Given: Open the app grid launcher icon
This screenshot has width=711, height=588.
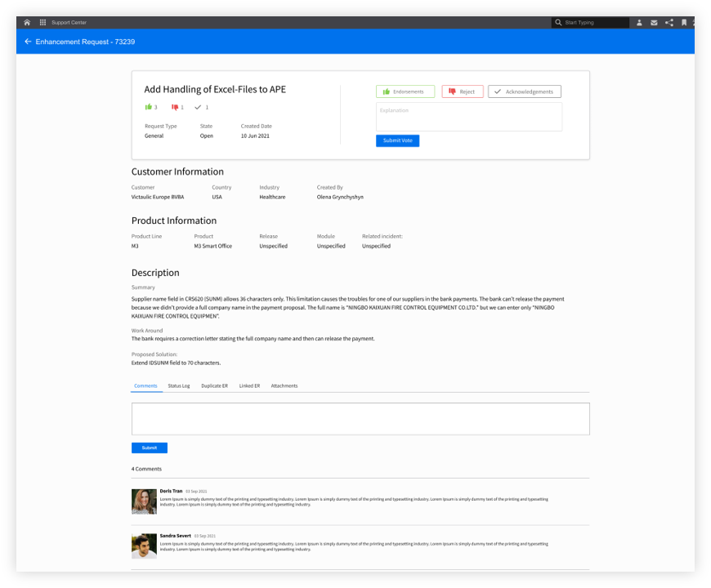Looking at the screenshot, I should point(42,22).
